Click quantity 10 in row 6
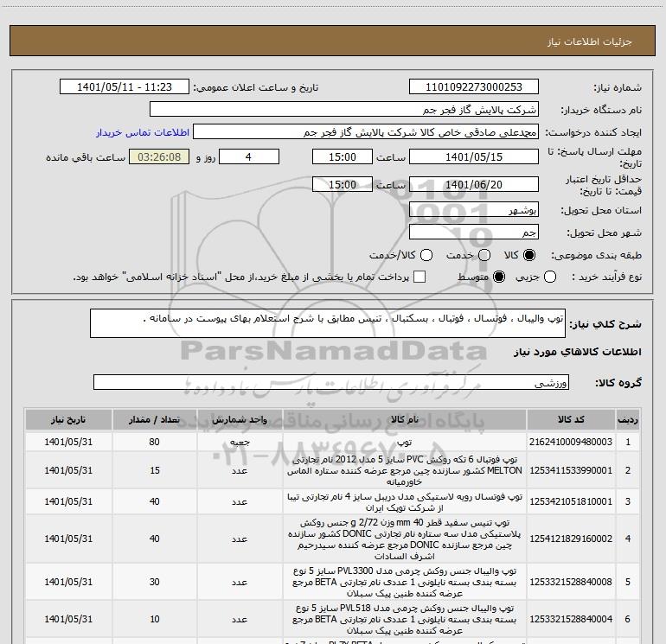This screenshot has width=666, height=644. click(155, 619)
